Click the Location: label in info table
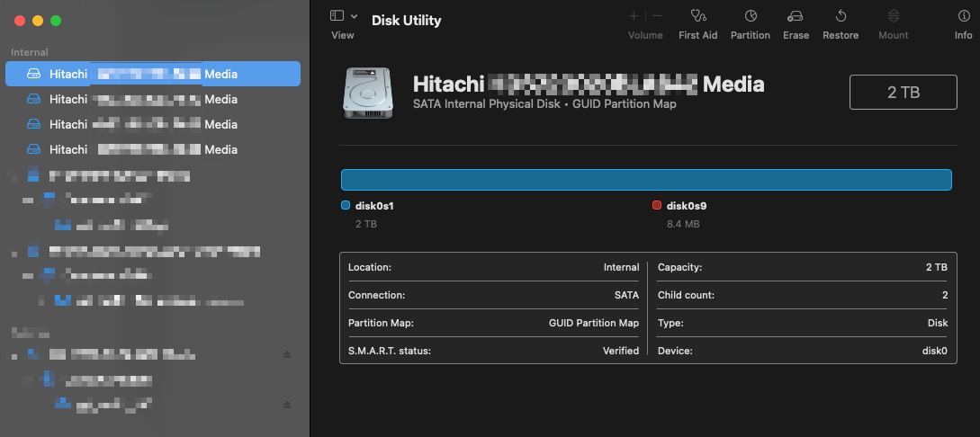 coord(369,267)
